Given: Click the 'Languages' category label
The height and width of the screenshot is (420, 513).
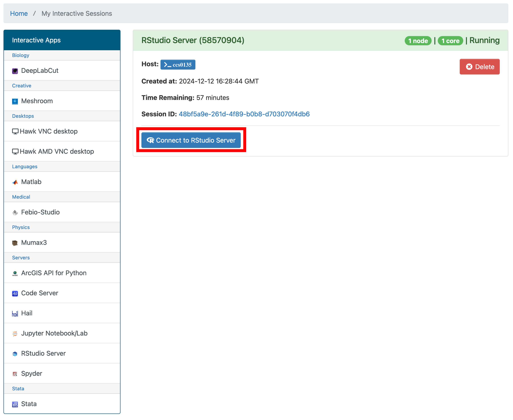Looking at the screenshot, I should pos(25,167).
